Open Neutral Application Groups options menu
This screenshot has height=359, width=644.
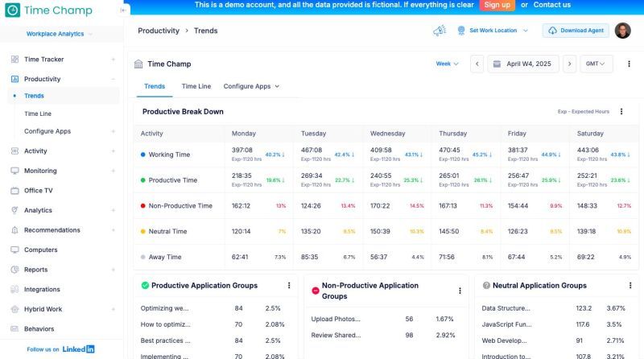(x=630, y=286)
